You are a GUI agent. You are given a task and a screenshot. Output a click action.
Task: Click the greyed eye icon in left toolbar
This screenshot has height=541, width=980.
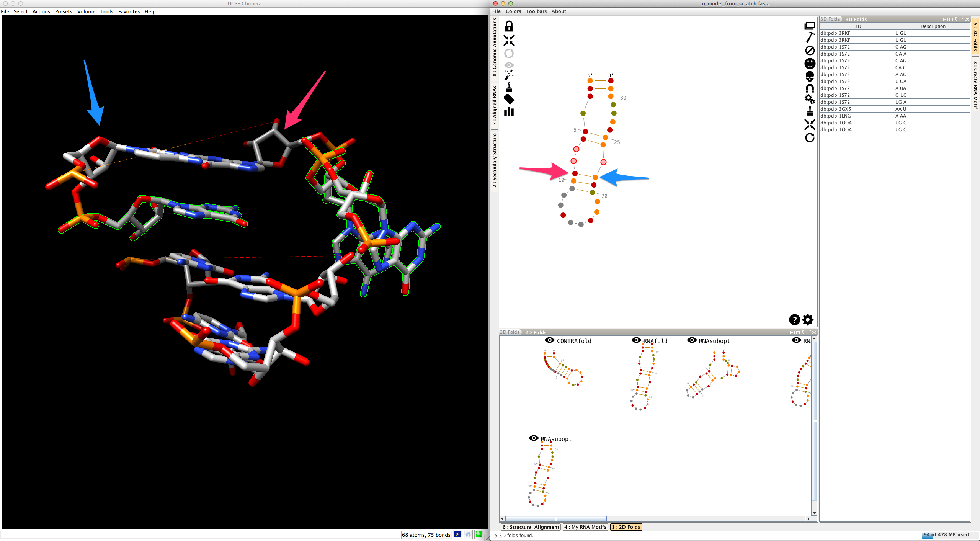(x=509, y=65)
